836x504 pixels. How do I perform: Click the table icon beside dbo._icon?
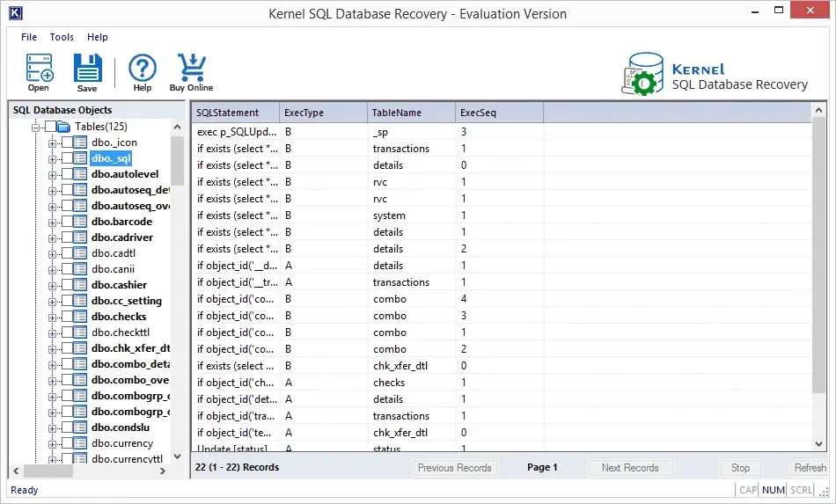pyautogui.click(x=80, y=142)
